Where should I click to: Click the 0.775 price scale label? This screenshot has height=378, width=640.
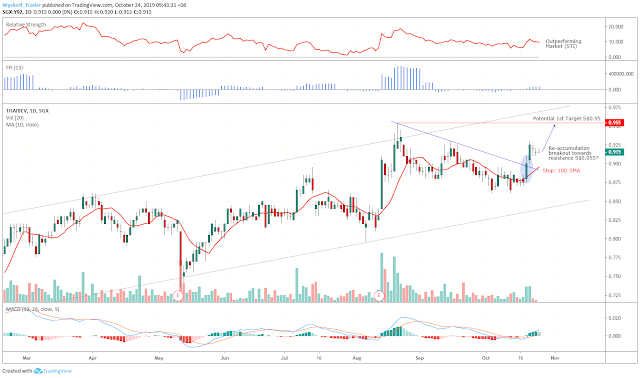pos(615,258)
